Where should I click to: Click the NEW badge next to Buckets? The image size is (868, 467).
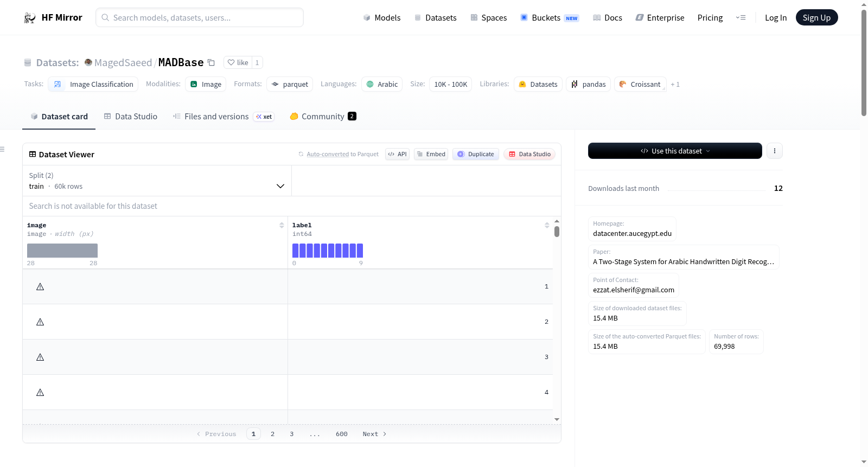pyautogui.click(x=572, y=18)
